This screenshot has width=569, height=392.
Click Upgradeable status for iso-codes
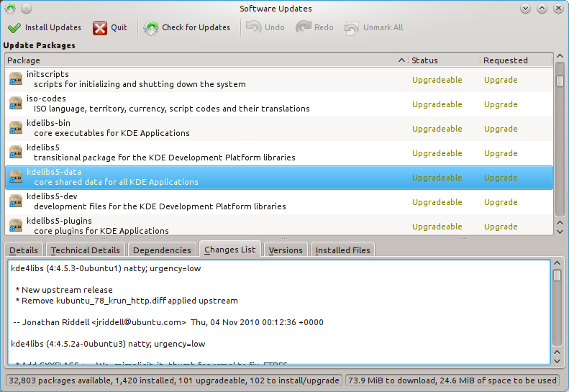coord(437,104)
